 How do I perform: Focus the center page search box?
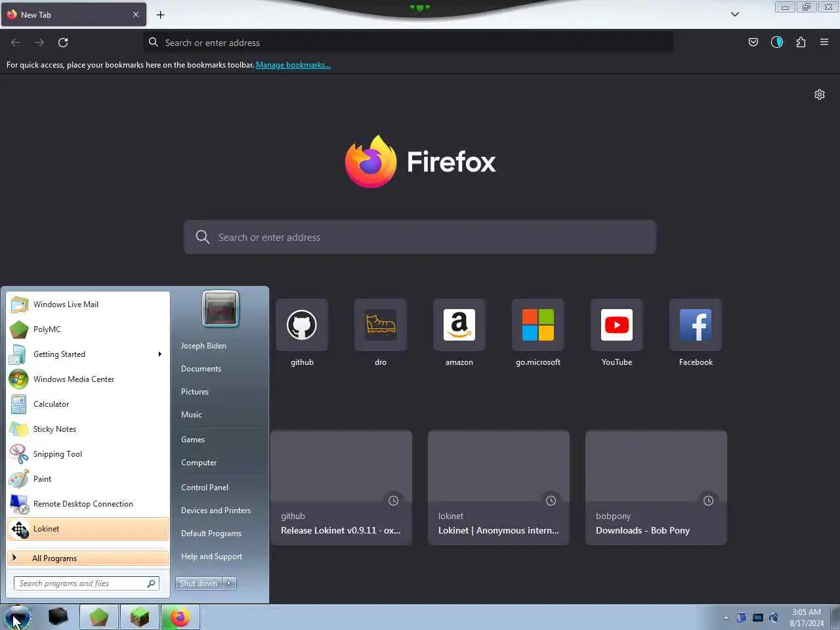click(x=420, y=237)
